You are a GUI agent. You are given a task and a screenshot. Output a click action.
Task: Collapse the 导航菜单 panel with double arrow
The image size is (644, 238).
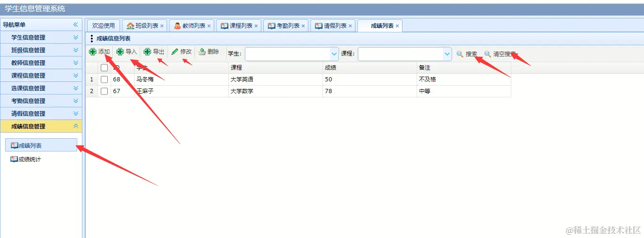pos(75,24)
